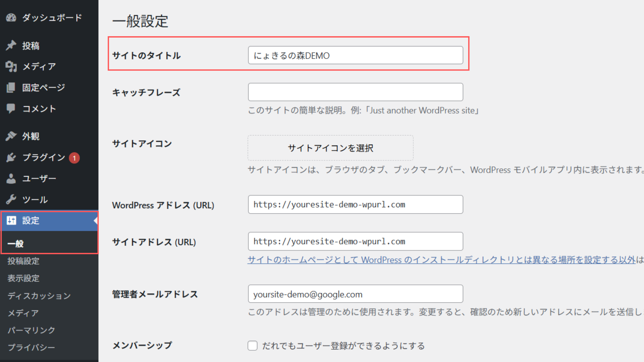Image resolution: width=644 pixels, height=362 pixels.
Task: Click the plugin update count badge
Action: 74,158
